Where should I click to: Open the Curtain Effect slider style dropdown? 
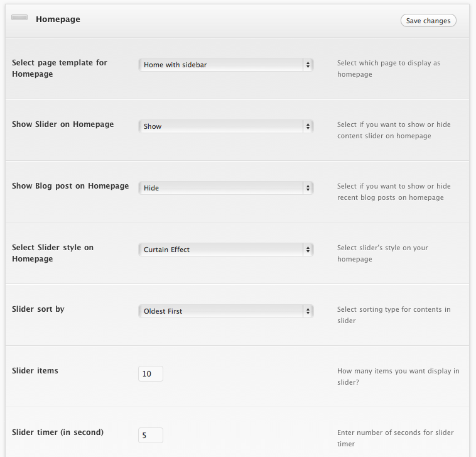tap(225, 250)
